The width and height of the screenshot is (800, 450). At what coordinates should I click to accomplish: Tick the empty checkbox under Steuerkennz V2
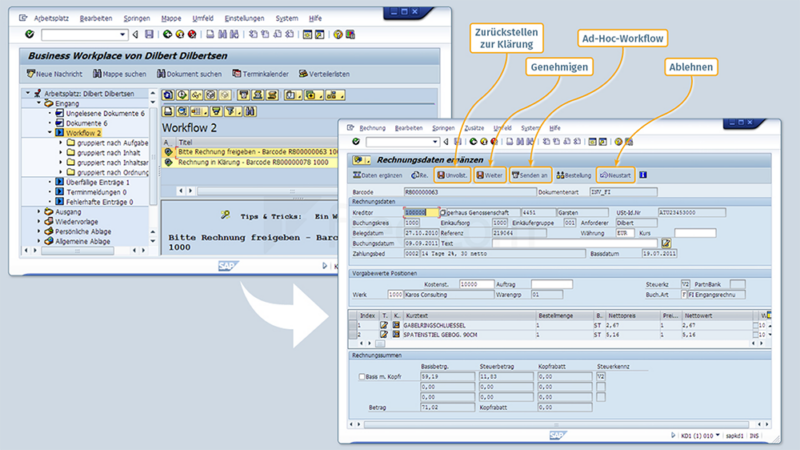coord(601,387)
